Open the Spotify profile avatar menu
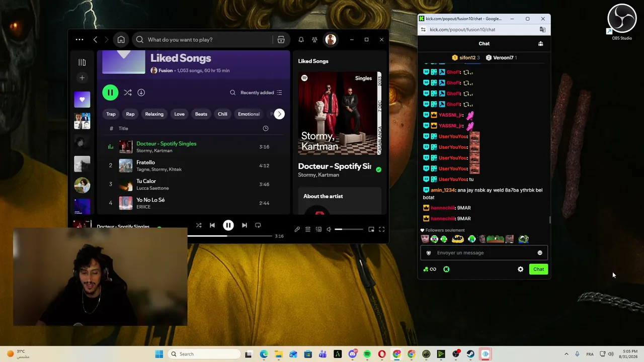The height and width of the screenshot is (362, 644). (331, 40)
